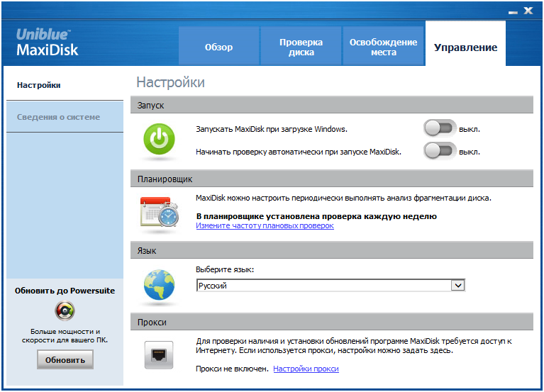544x392 pixels.
Task: Click the network port proxy icon
Action: point(159,355)
